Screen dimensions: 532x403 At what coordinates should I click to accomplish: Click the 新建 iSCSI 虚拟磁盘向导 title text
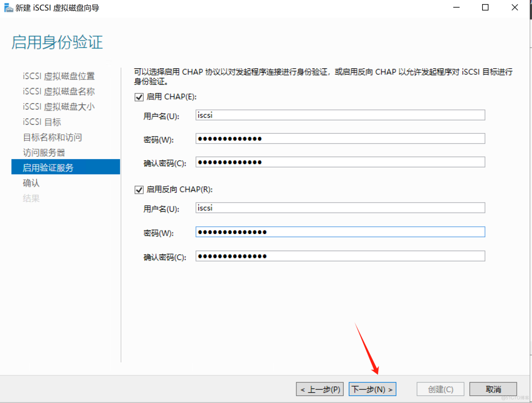pos(58,8)
